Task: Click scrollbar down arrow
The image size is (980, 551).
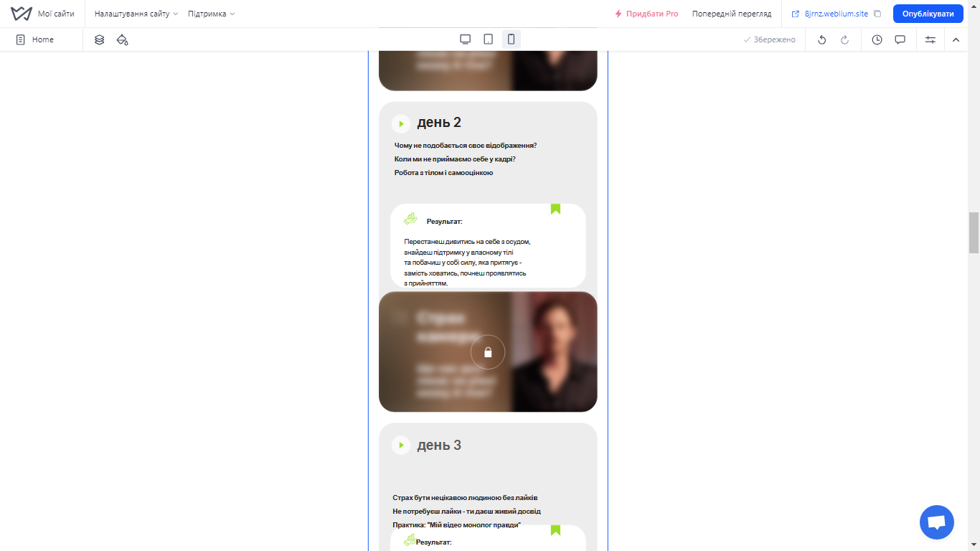Action: click(x=974, y=545)
